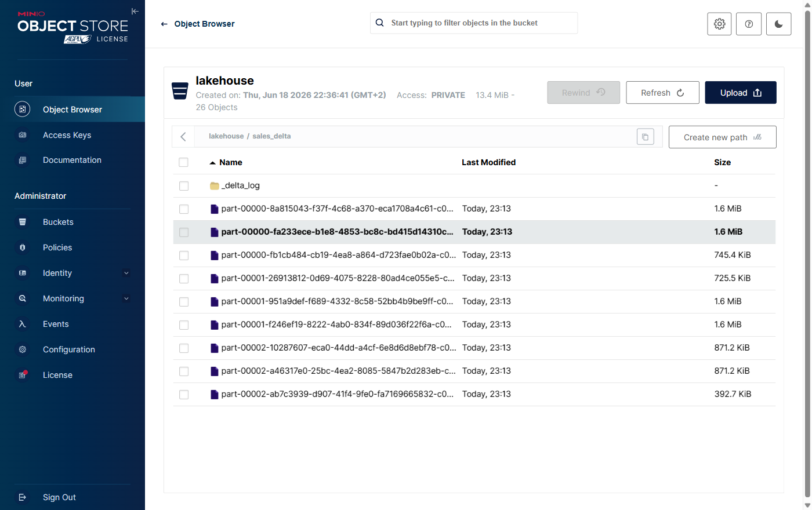
Task: Click the vertical page scrollbar
Action: [807, 255]
